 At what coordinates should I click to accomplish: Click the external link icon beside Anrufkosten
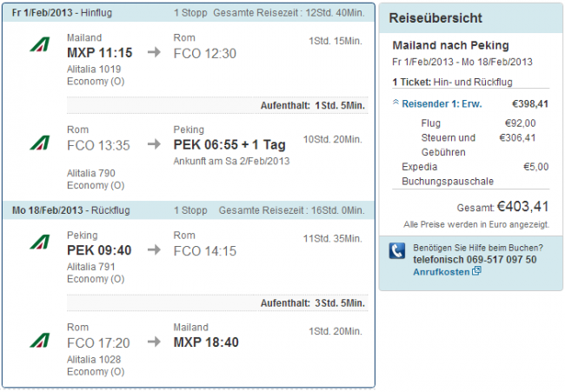point(476,271)
